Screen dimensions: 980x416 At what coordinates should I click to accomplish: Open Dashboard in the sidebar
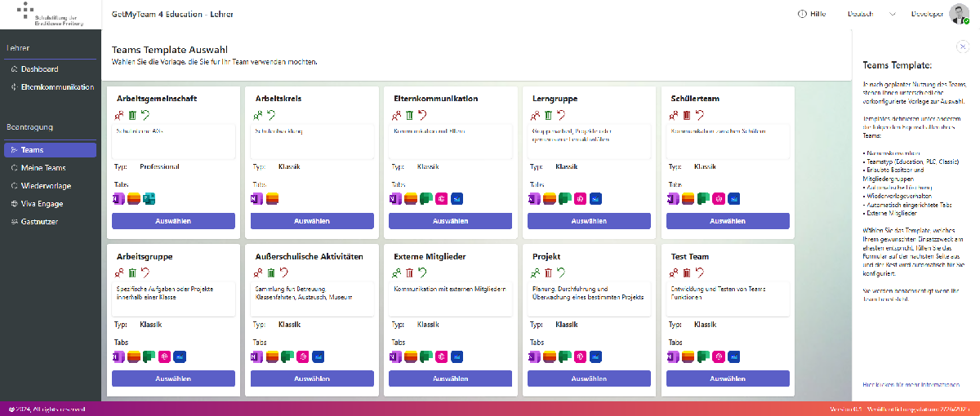39,69
